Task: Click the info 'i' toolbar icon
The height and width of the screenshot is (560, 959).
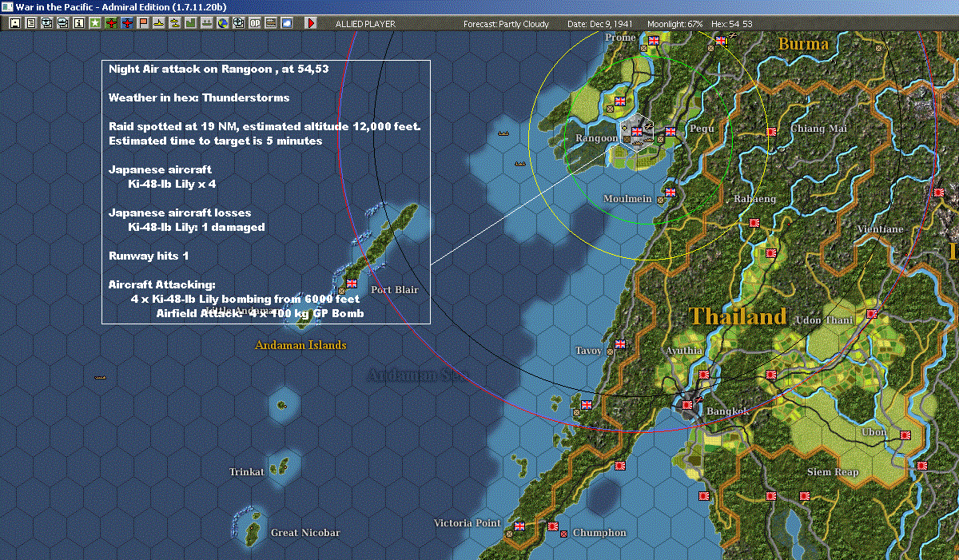Action: [79, 24]
